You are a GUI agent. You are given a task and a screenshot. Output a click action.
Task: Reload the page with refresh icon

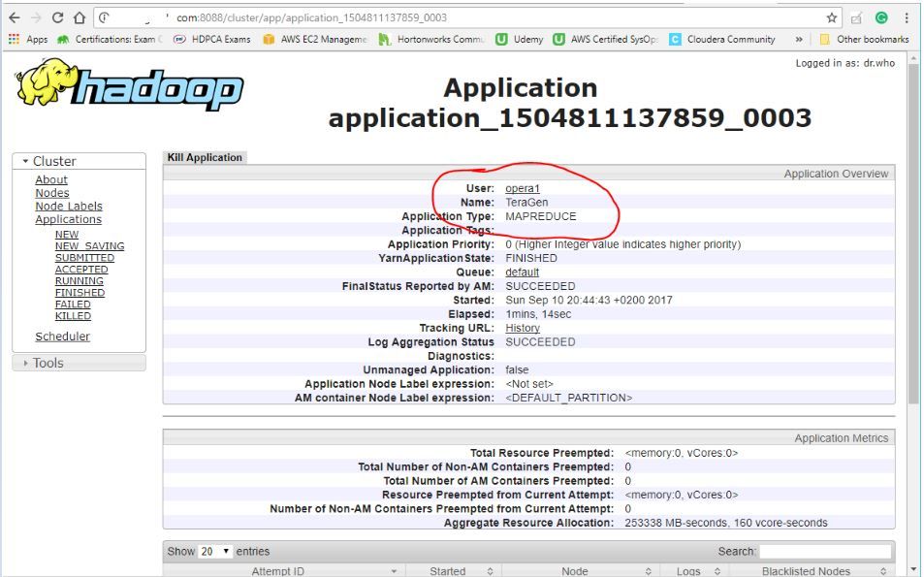click(x=57, y=17)
